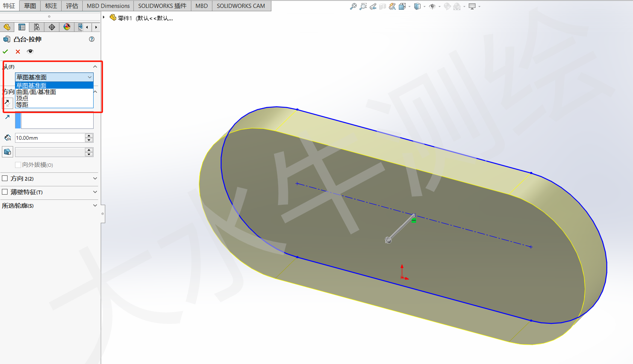
Task: Enable the 向外拔模(O) checkbox
Action: [18, 165]
